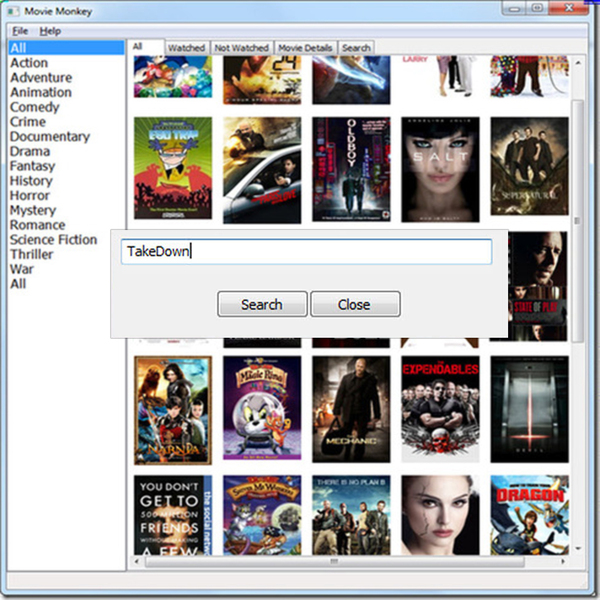Viewport: 600px width, 600px height.
Task: Click the vertical scrollbar down arrow
Action: (x=578, y=548)
